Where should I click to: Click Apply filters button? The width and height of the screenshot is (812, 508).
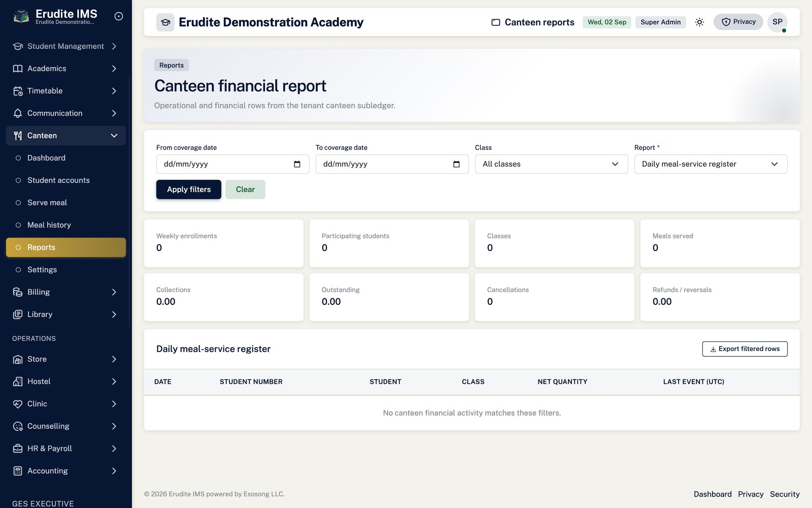[189, 189]
